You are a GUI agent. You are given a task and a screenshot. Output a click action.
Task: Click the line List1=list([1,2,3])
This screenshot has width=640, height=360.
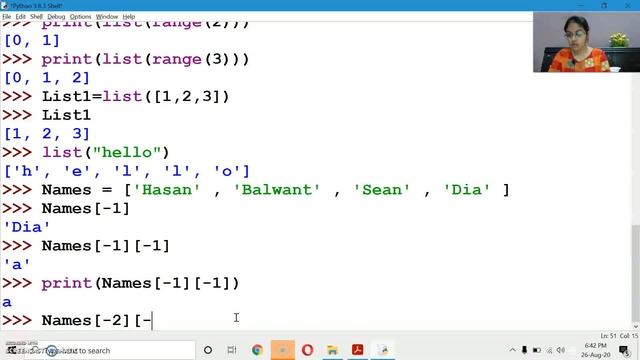click(x=116, y=97)
